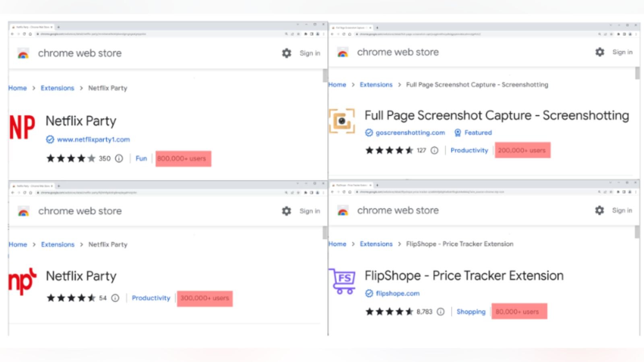The height and width of the screenshot is (362, 644).
Task: Click the bookmark star in the Netflix Party address bar
Action: point(298,34)
